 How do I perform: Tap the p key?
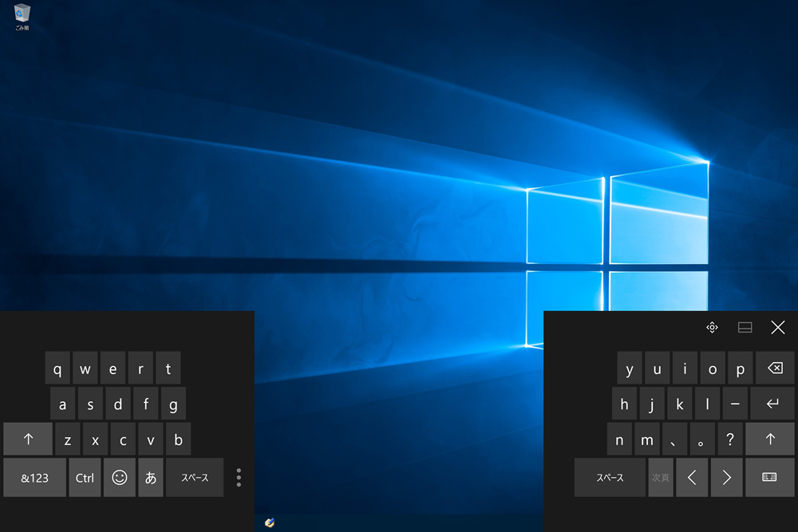click(741, 368)
